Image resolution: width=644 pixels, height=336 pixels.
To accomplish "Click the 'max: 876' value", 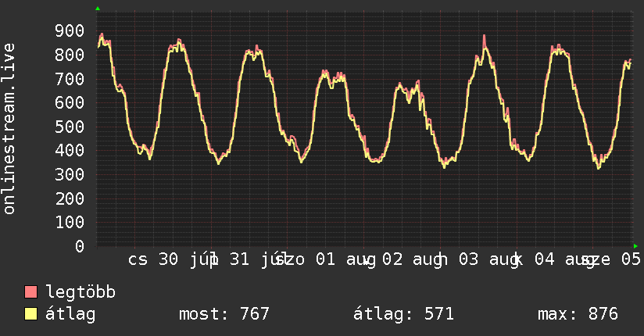I will [x=578, y=314].
